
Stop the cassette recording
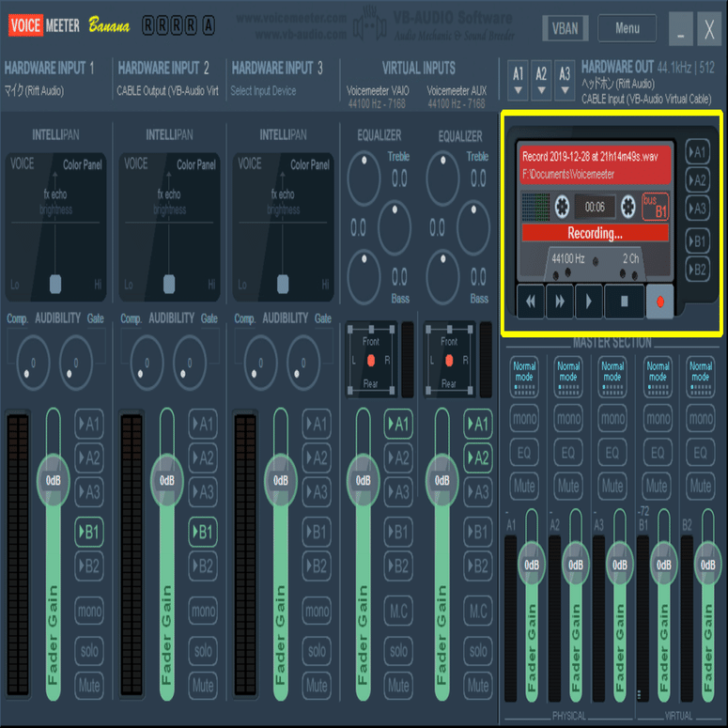624,302
